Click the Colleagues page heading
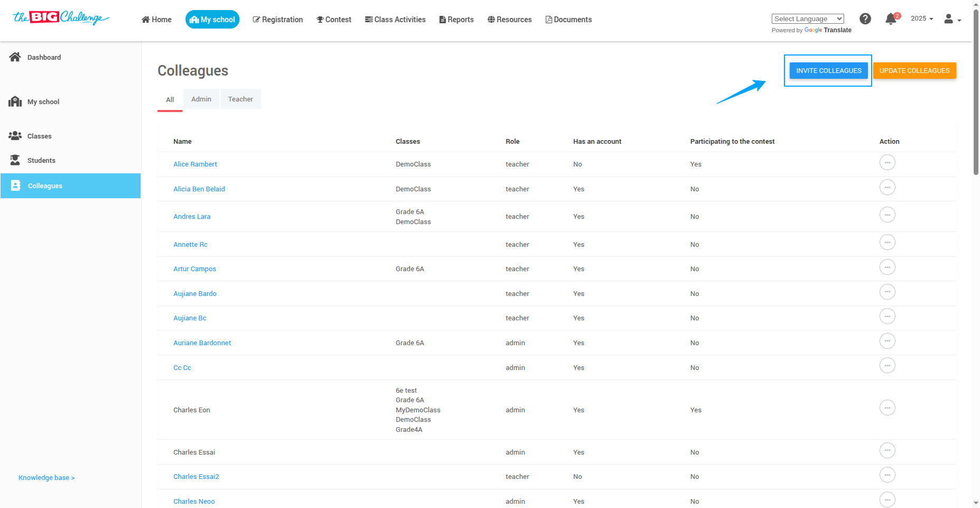The width and height of the screenshot is (980, 508). click(x=193, y=70)
